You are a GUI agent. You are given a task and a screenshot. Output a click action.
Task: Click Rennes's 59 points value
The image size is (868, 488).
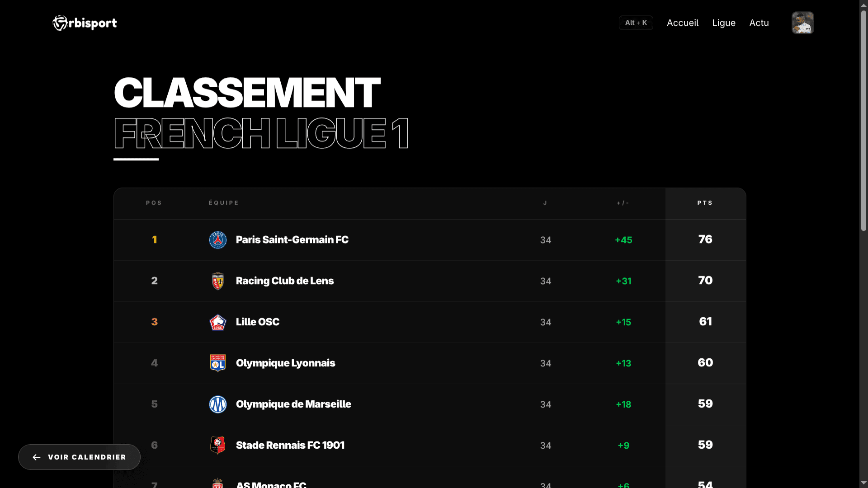click(705, 445)
